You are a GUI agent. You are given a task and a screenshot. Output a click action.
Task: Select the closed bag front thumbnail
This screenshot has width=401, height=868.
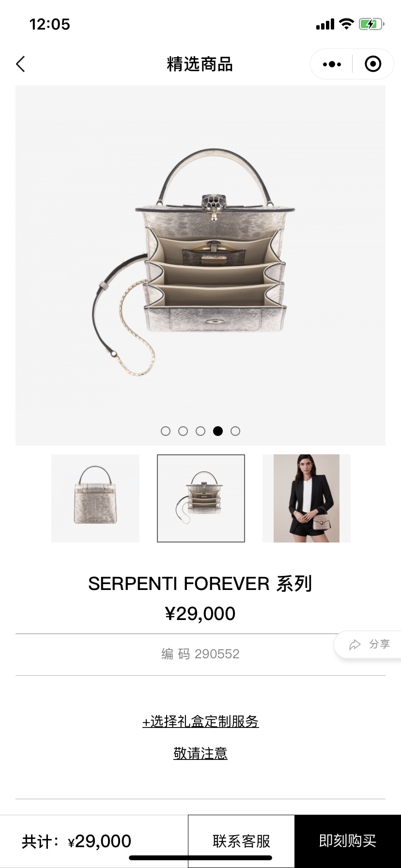point(95,498)
